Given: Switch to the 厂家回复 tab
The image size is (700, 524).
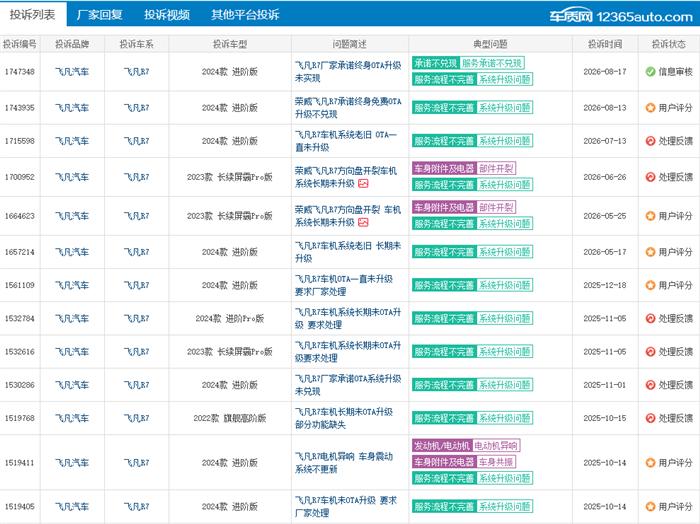Looking at the screenshot, I should point(100,15).
